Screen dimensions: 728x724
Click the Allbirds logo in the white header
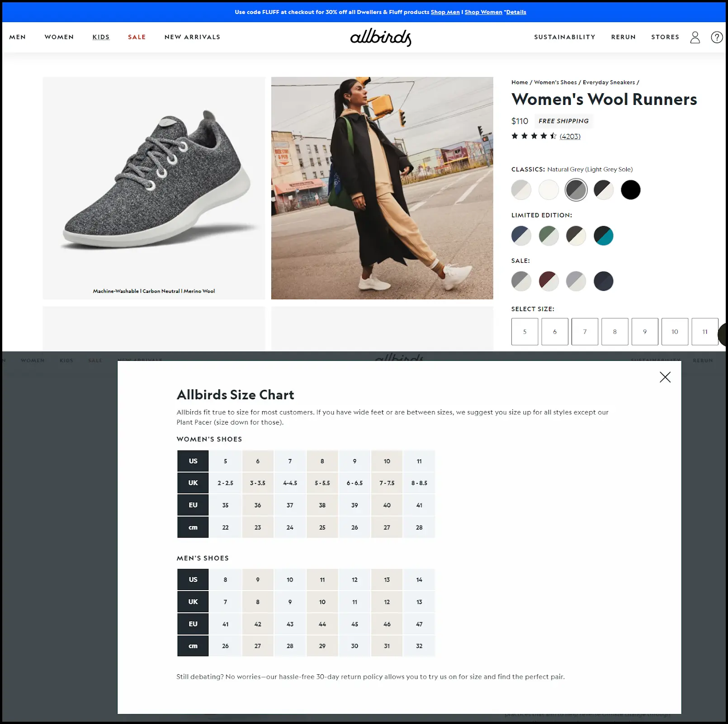point(381,37)
